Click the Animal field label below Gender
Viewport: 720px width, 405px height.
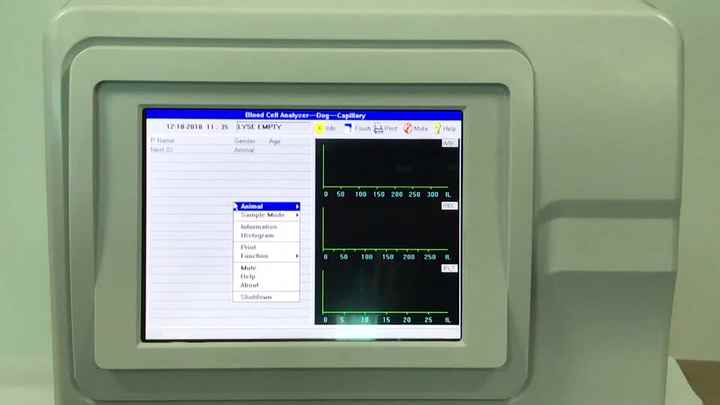pos(244,150)
